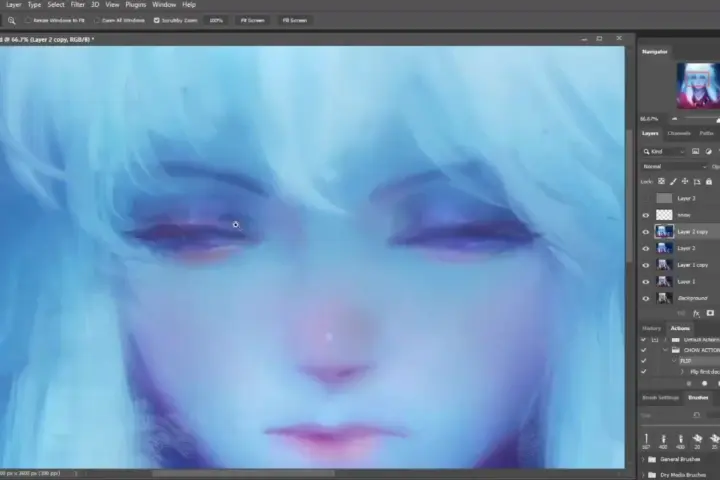Click the Navigator preview thumbnail

coord(698,86)
